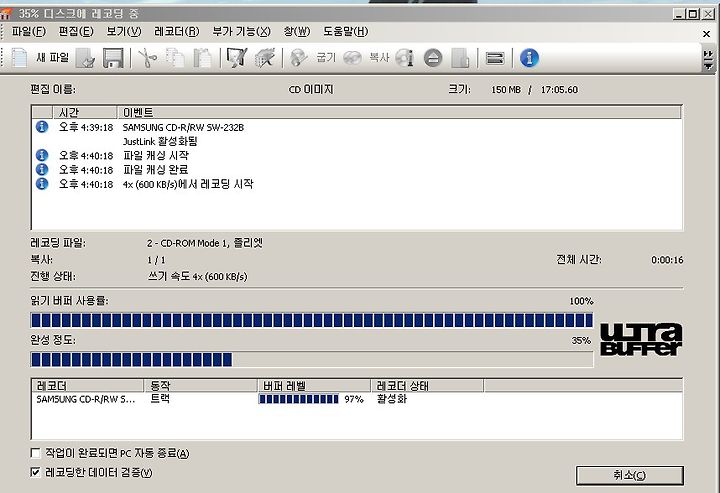Click the 트랙 action cell
720x493 pixels.
tap(160, 398)
